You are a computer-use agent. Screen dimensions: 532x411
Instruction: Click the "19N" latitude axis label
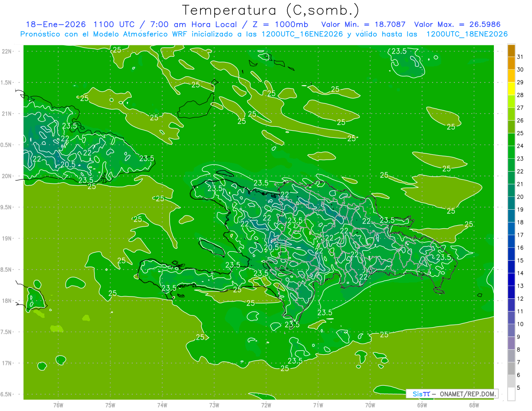pyautogui.click(x=7, y=239)
